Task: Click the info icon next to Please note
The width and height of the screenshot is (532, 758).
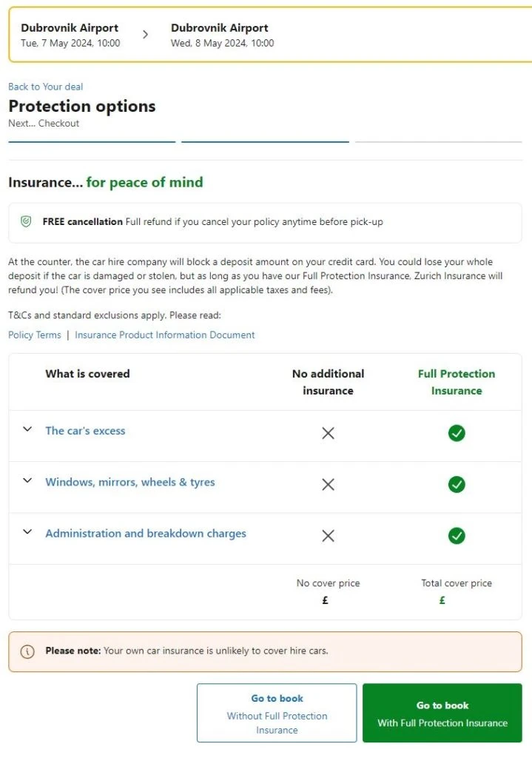Action: (27, 651)
